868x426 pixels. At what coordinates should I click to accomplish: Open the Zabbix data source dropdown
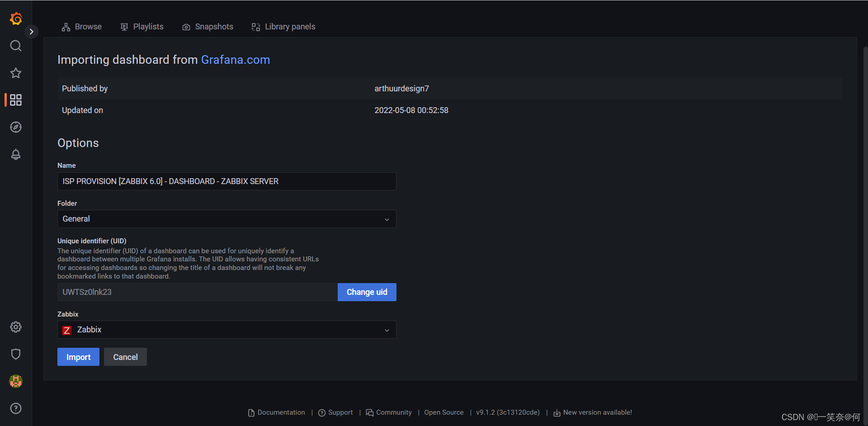[227, 330]
